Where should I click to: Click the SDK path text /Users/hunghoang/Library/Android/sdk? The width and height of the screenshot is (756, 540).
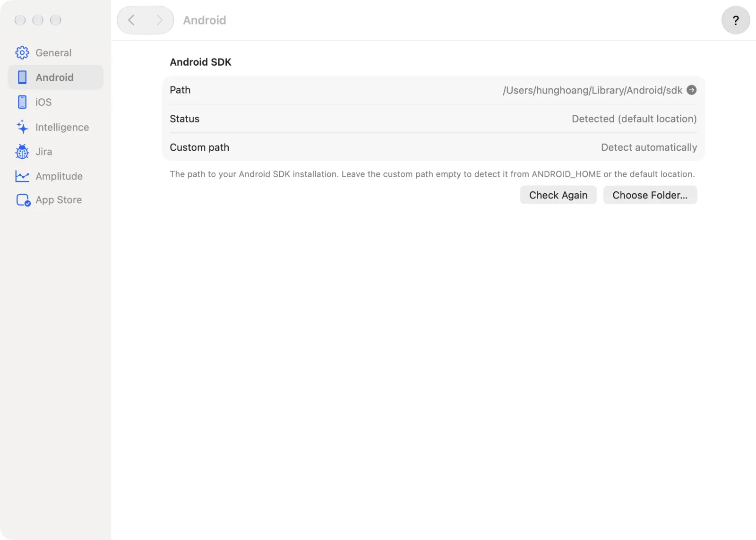pyautogui.click(x=593, y=90)
